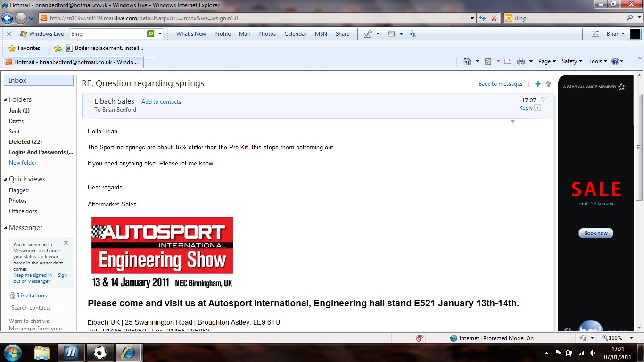Open the Junk (1) folder
Viewport: 644px width, 362px height.
tap(19, 111)
